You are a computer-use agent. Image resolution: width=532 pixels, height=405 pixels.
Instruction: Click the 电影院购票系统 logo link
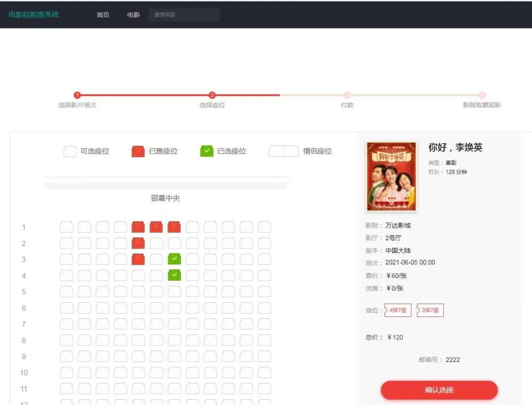tap(34, 15)
